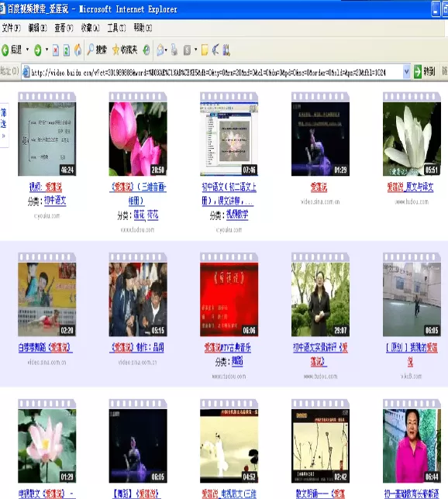Click the link 初中语文(初二语文上册),课文讲解
Viewport: 448px width, 499px height.
click(x=229, y=194)
